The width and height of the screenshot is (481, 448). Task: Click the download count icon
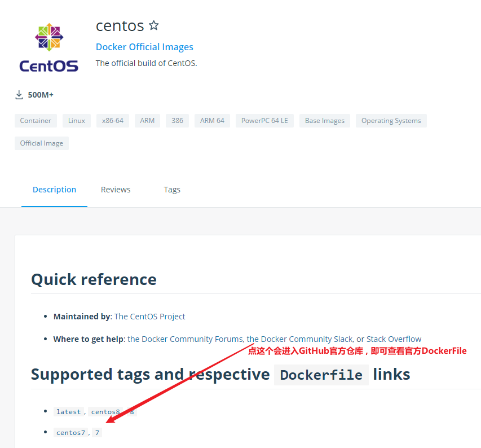[x=19, y=95]
